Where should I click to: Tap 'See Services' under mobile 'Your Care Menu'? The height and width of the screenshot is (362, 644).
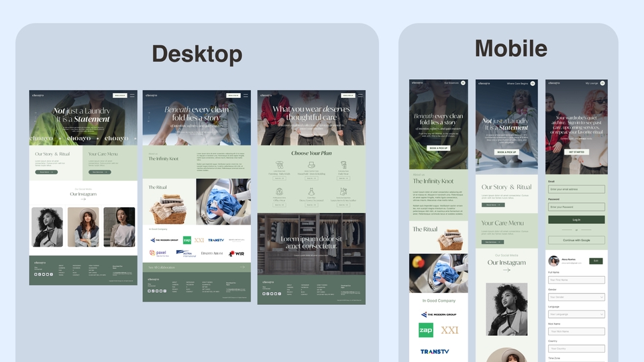pos(493,242)
